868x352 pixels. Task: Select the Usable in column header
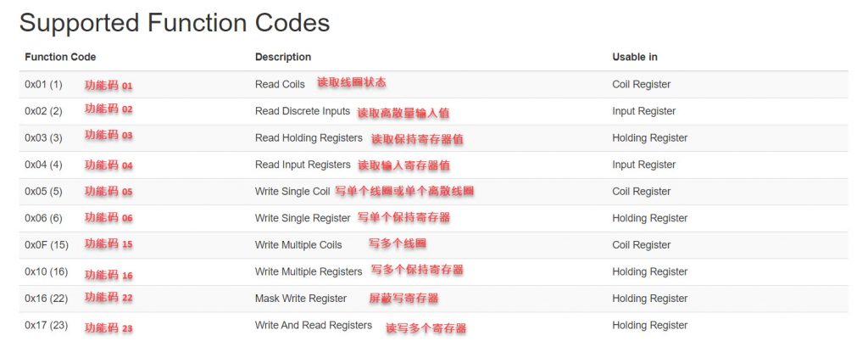pyautogui.click(x=635, y=57)
